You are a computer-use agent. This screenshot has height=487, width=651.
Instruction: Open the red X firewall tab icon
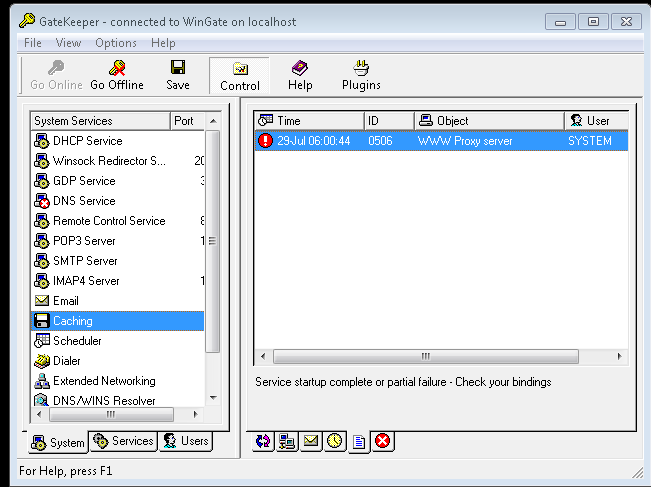pyautogui.click(x=382, y=441)
